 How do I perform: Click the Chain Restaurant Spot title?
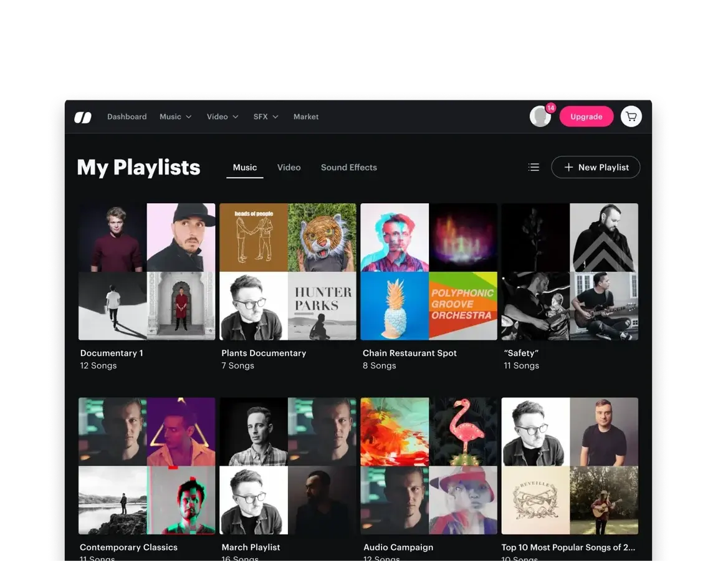[x=410, y=353]
